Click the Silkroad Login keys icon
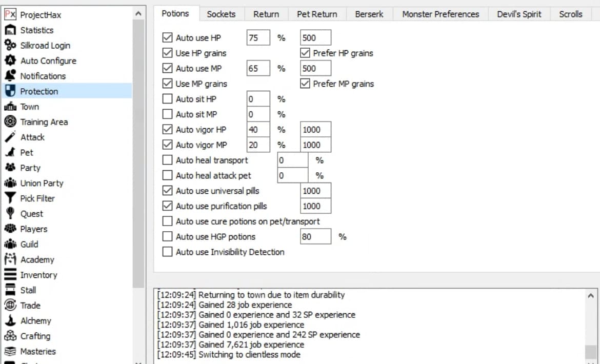The height and width of the screenshot is (364, 600). click(10, 45)
